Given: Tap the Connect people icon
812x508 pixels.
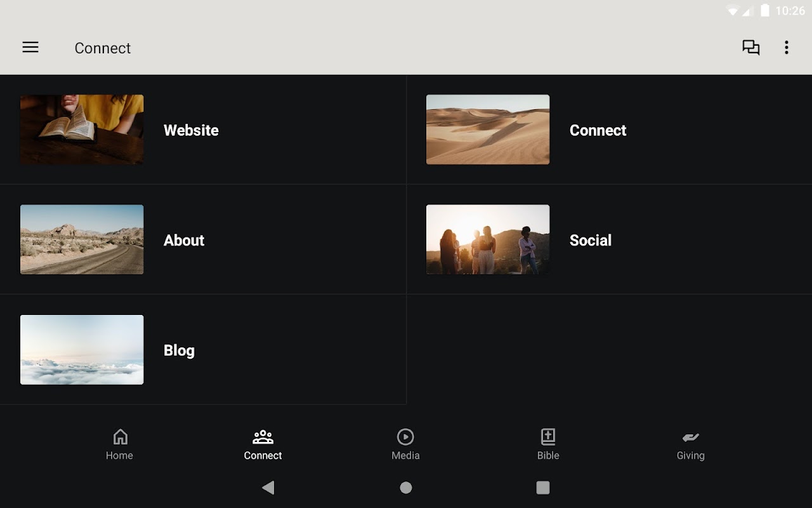Looking at the screenshot, I should tap(263, 437).
